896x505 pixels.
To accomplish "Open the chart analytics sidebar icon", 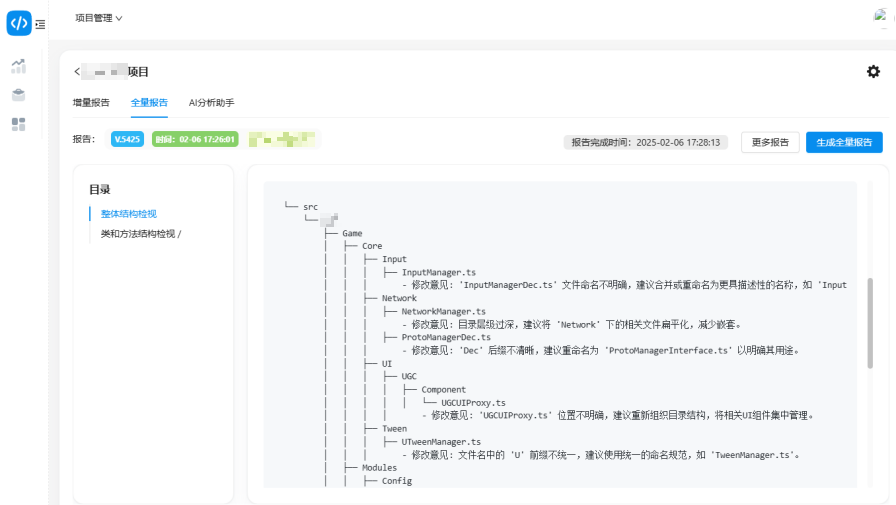I will 18,66.
